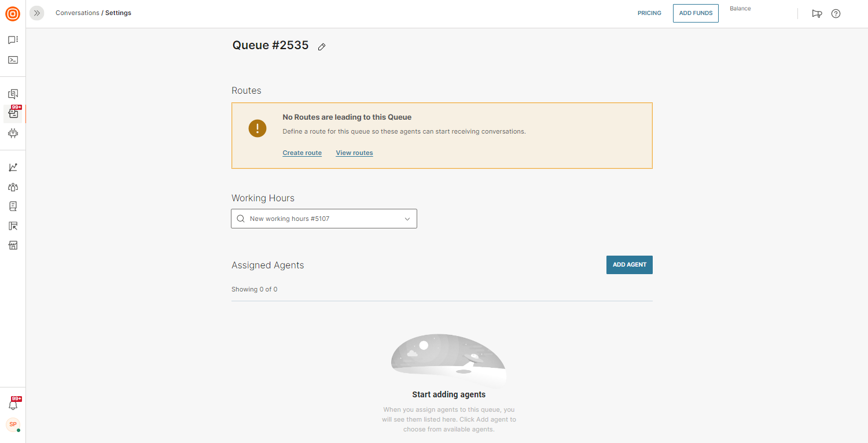This screenshot has height=443, width=868.
Task: Open the people group icon in sidebar
Action: [x=13, y=187]
